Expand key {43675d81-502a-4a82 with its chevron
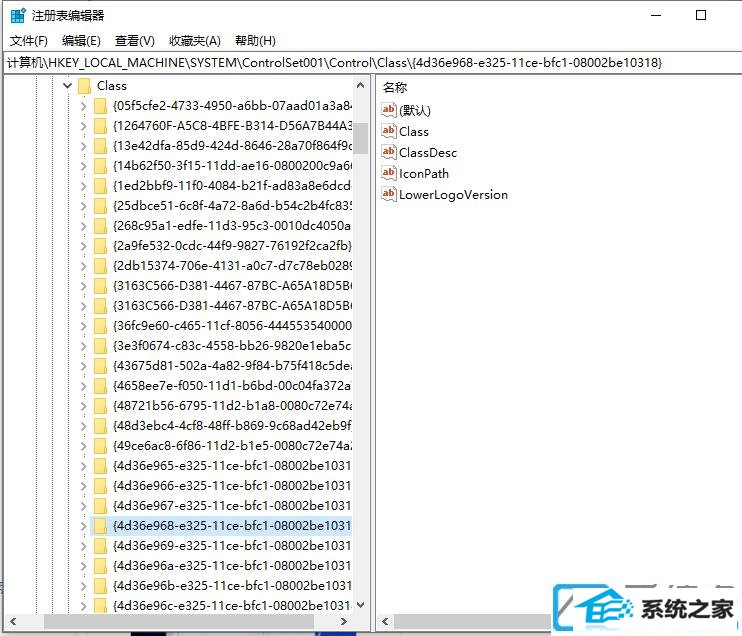The height and width of the screenshot is (636, 742). click(84, 366)
